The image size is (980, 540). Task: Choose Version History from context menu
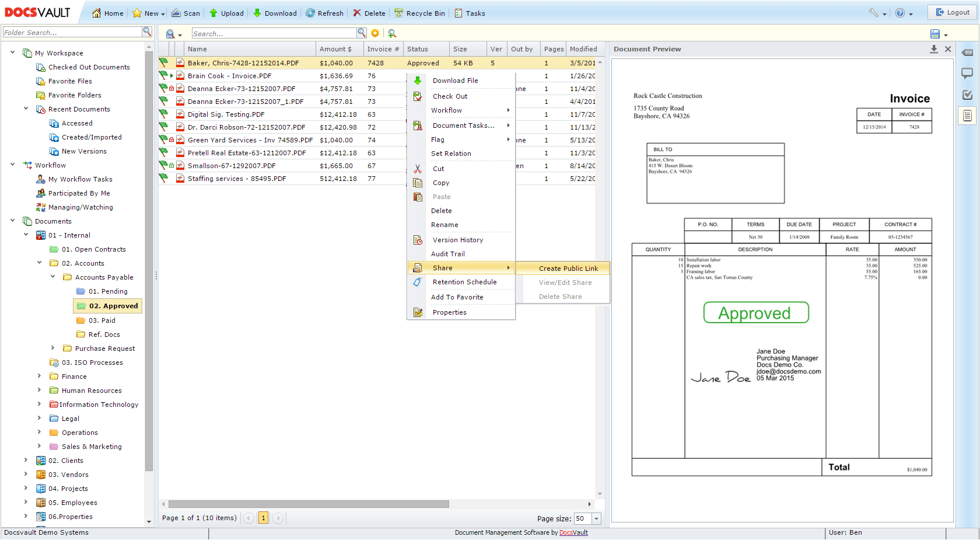tap(457, 240)
